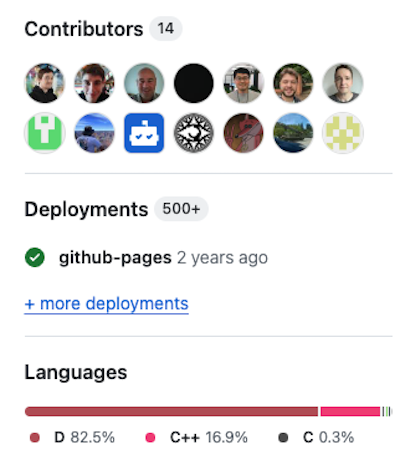The width and height of the screenshot is (400, 455).
Task: Open the canyon landscape contributor avatar
Action: coord(94,133)
